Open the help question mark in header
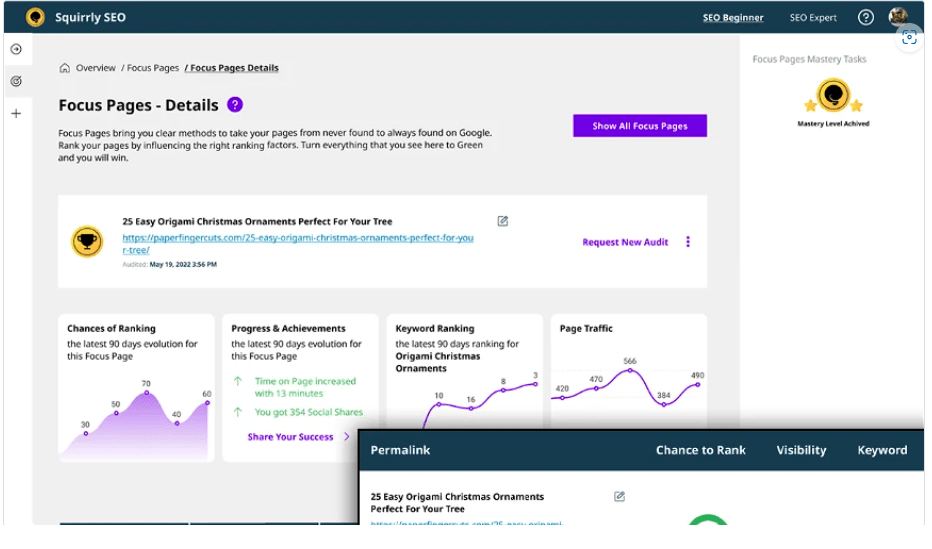 [x=865, y=17]
